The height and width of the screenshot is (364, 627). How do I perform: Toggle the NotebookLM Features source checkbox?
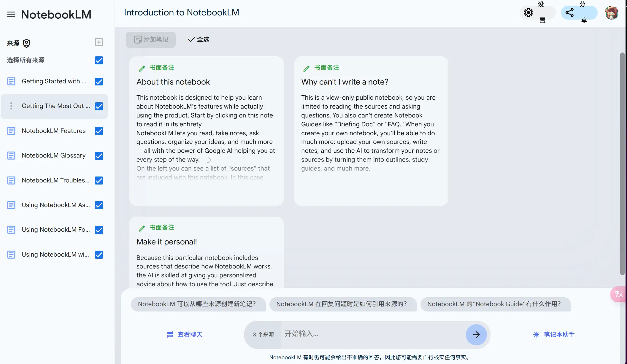pos(99,131)
